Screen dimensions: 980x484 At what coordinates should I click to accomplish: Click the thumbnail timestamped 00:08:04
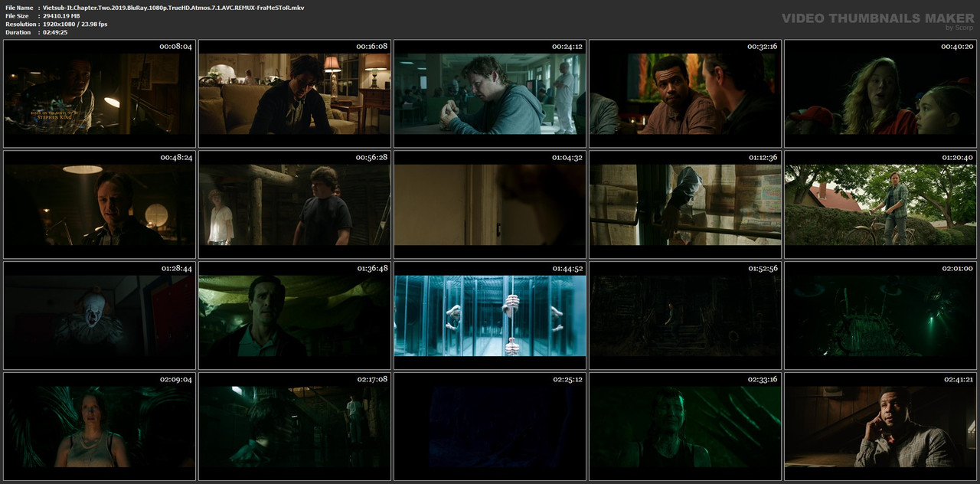(x=100, y=94)
